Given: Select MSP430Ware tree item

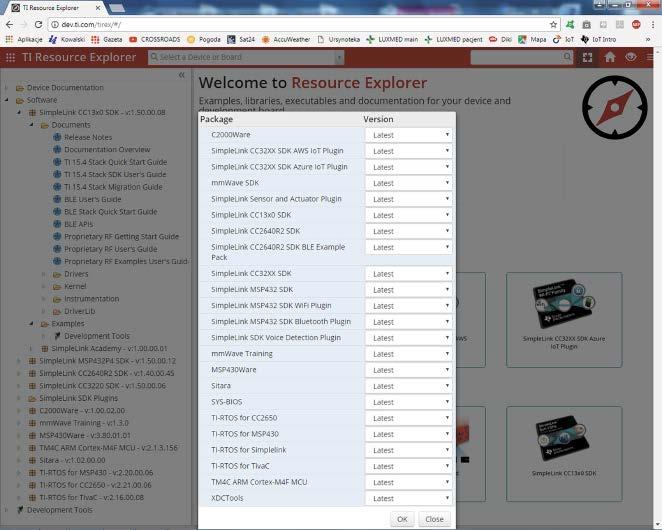Looking at the screenshot, I should [x=84, y=435].
